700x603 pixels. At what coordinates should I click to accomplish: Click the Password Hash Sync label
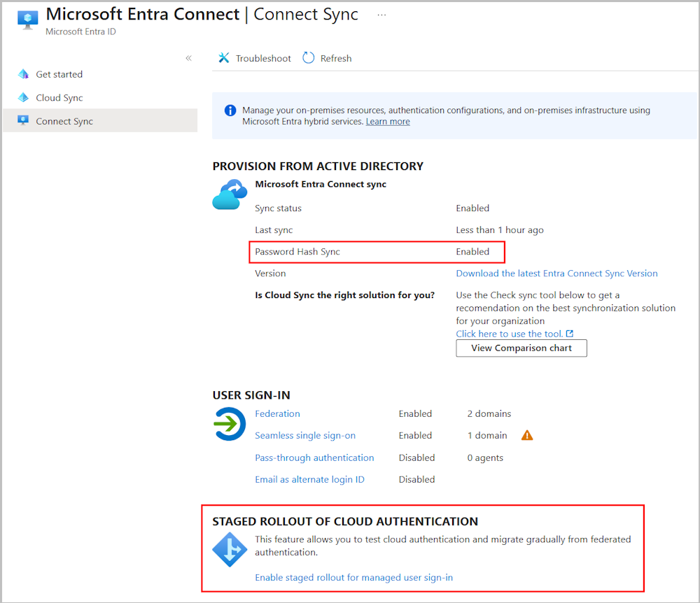click(297, 252)
